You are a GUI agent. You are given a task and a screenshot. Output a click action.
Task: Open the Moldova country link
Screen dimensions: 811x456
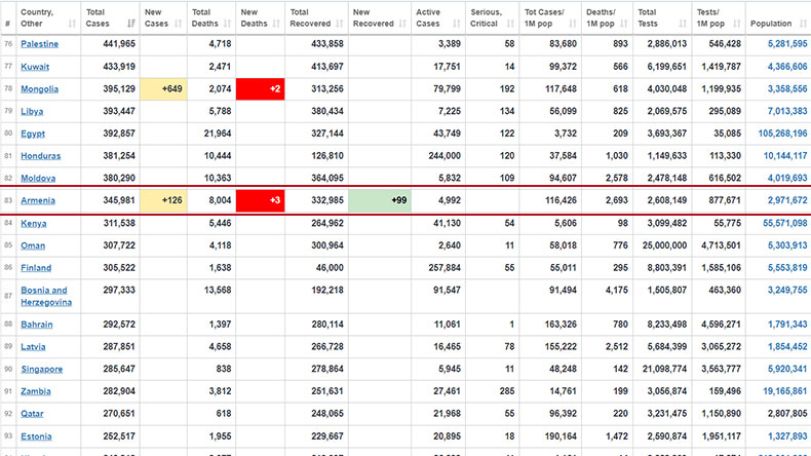pos(38,178)
